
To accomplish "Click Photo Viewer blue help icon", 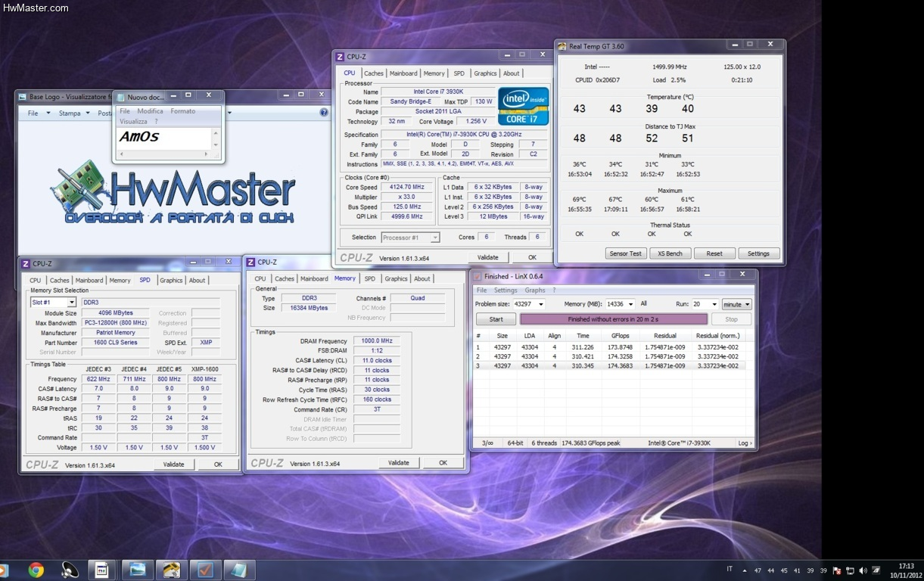I will pos(324,113).
